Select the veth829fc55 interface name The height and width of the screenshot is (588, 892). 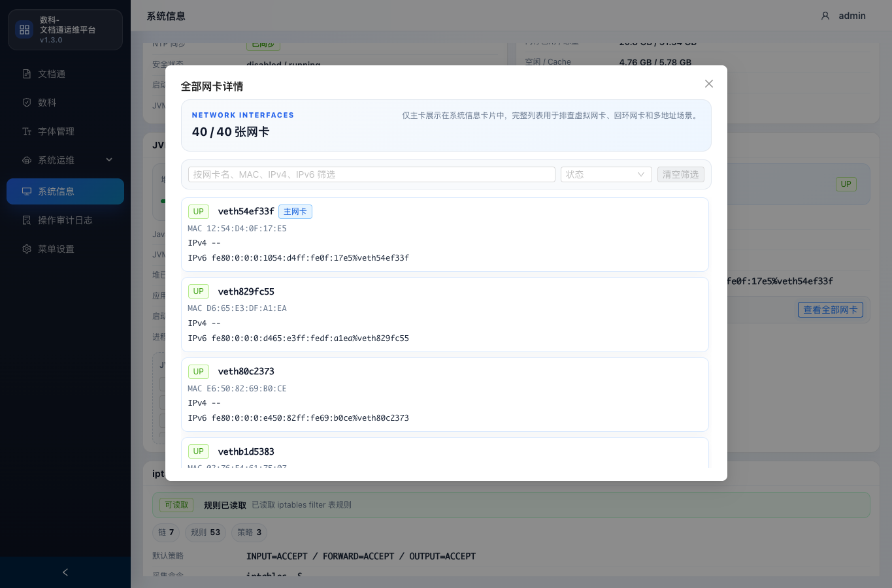(x=246, y=291)
